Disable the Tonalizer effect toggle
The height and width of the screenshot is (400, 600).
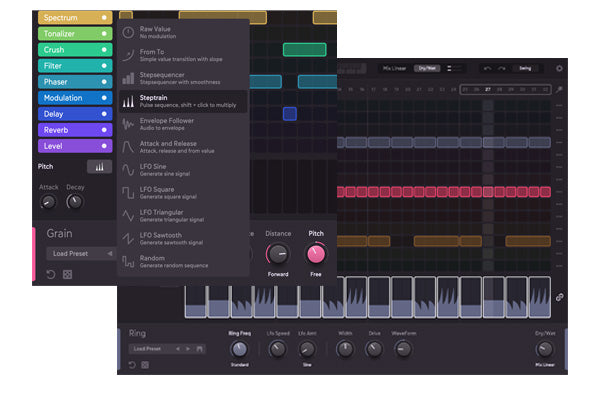tap(104, 34)
